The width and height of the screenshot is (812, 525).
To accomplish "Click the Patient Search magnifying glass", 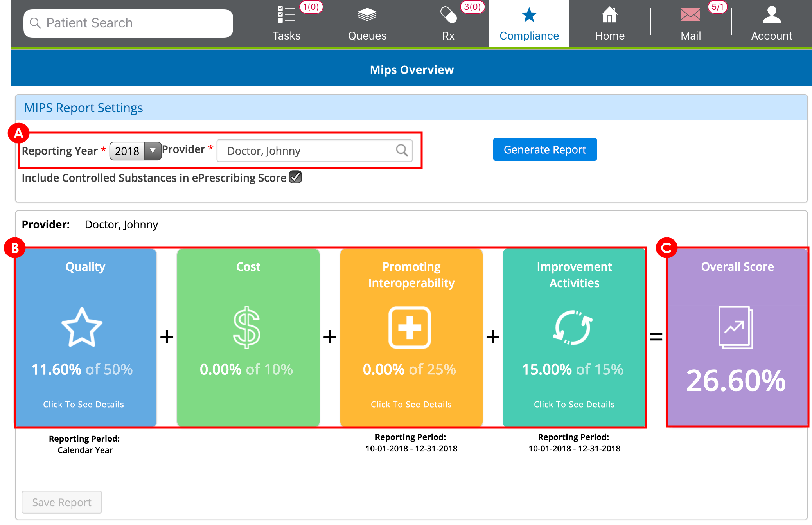I will 35,23.
